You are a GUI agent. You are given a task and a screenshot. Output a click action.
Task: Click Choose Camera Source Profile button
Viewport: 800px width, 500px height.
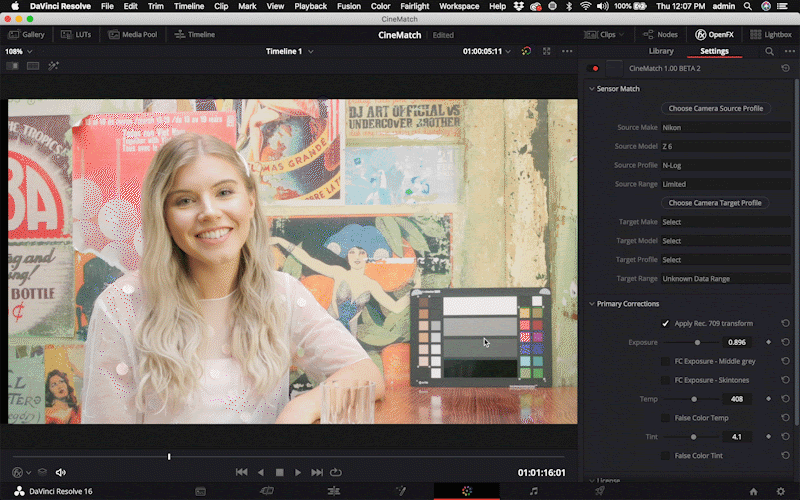tap(715, 108)
